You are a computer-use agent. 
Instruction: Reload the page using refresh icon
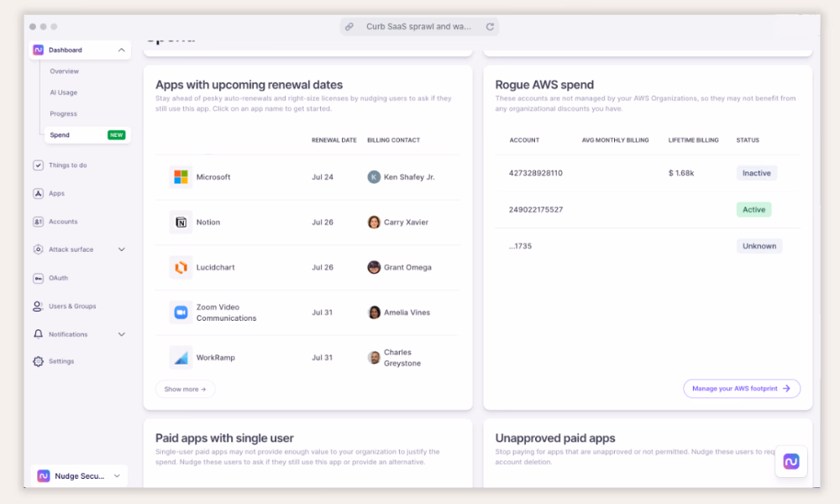(490, 27)
